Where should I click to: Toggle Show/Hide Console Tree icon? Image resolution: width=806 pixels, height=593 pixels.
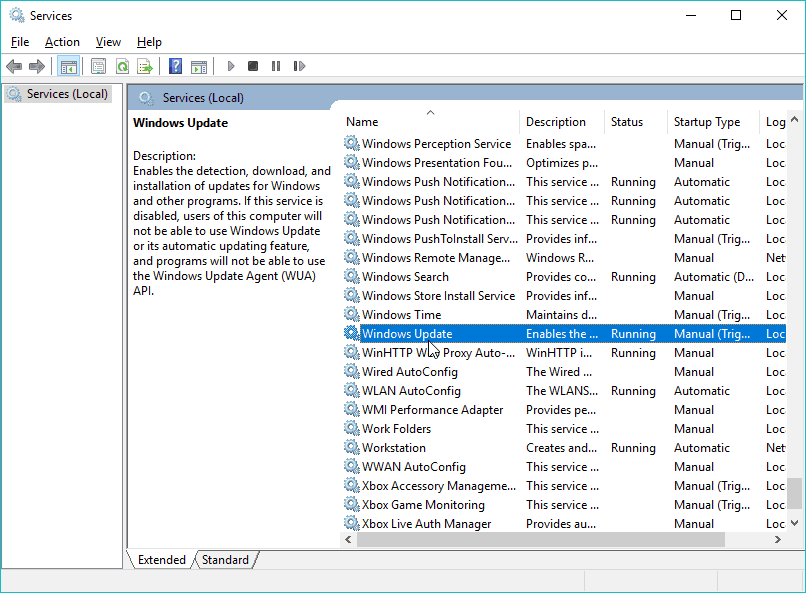tap(68, 66)
